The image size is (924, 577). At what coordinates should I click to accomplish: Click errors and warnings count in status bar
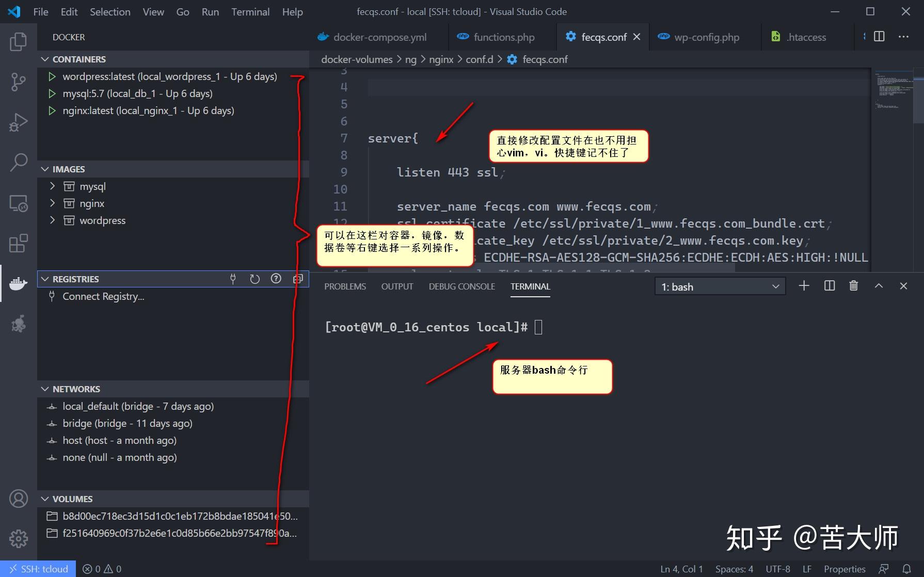click(x=102, y=569)
